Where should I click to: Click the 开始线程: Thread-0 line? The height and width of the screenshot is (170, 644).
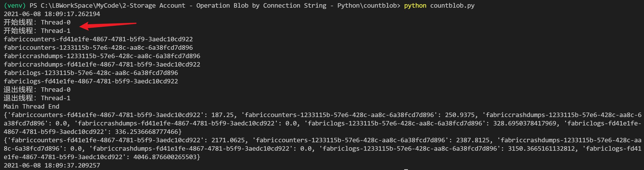tap(37, 23)
